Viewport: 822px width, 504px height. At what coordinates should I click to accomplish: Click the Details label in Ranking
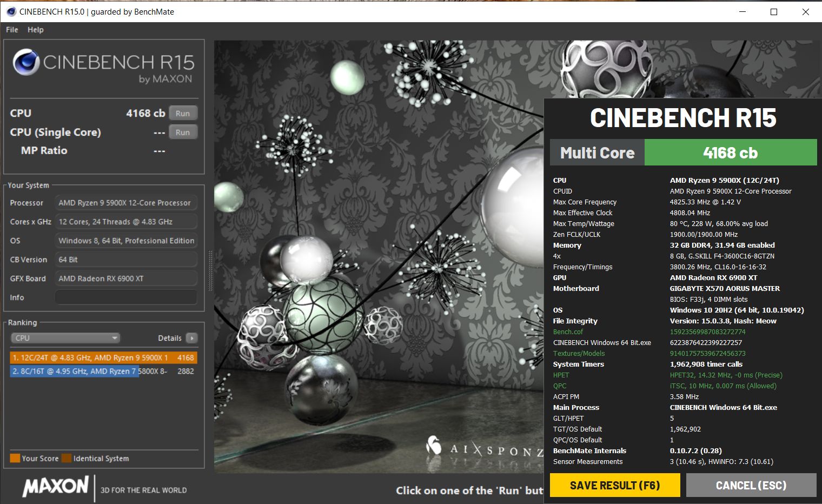pyautogui.click(x=170, y=338)
